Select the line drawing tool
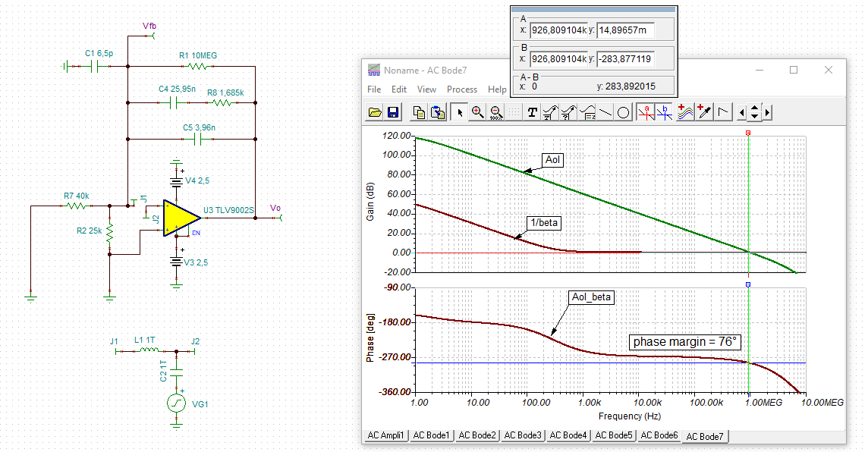Screen dimensions: 868x452 (x=605, y=112)
